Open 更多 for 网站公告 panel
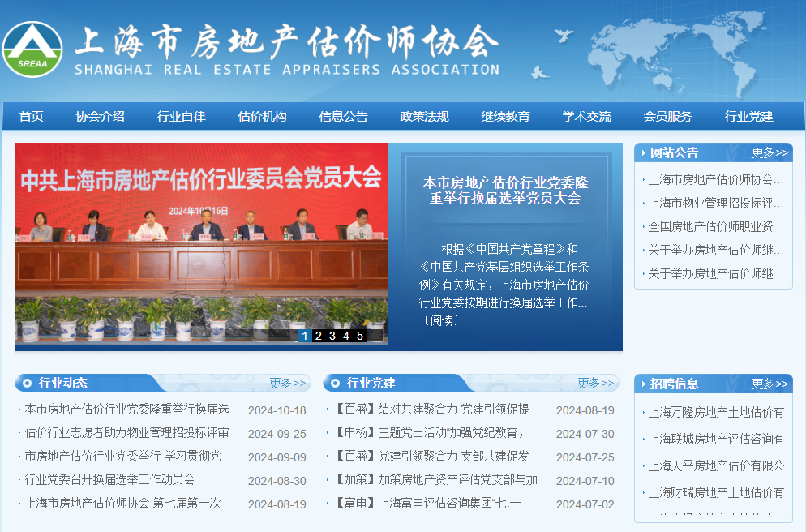This screenshot has width=806, height=532. tap(770, 153)
